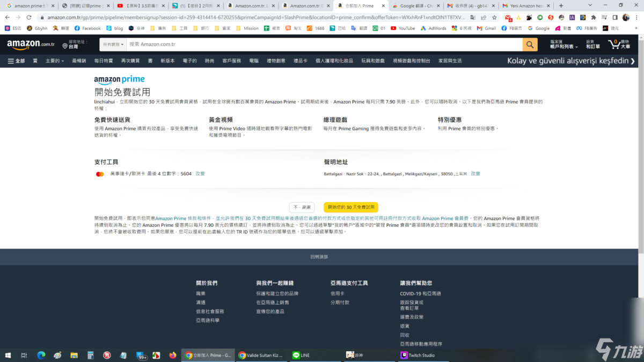This screenshot has width=644, height=362.
Task: Open a new browser tab
Action: tap(561, 5)
